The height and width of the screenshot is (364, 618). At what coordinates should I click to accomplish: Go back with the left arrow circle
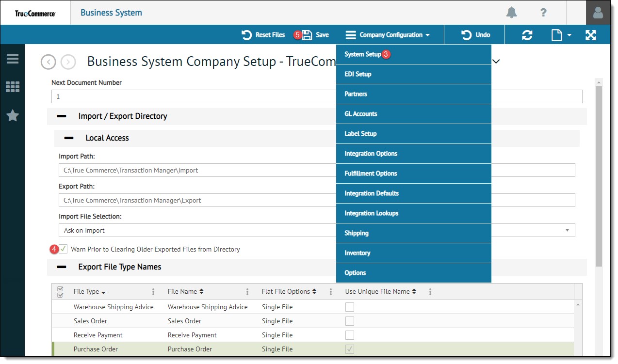(49, 62)
